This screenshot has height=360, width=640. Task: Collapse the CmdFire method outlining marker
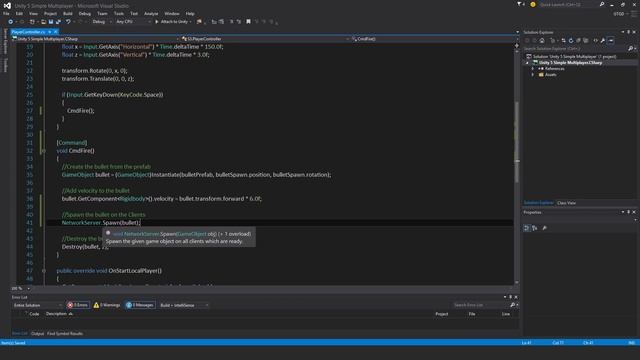click(x=44, y=151)
